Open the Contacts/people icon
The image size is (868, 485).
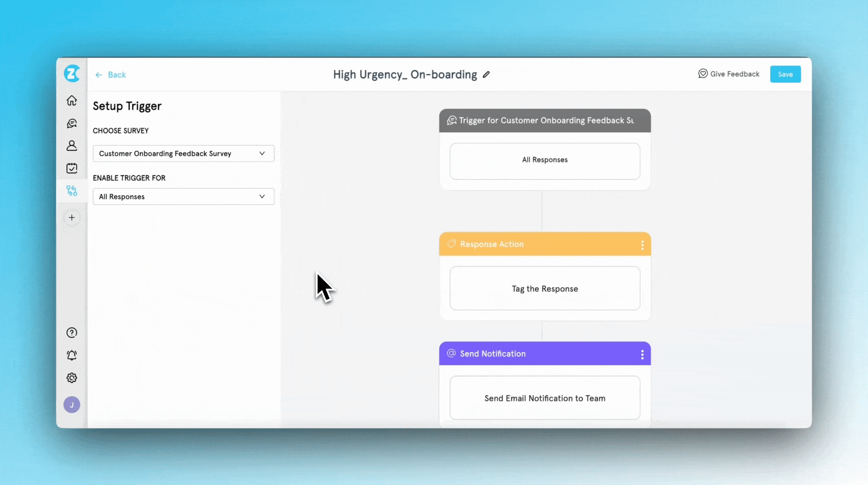(x=71, y=145)
